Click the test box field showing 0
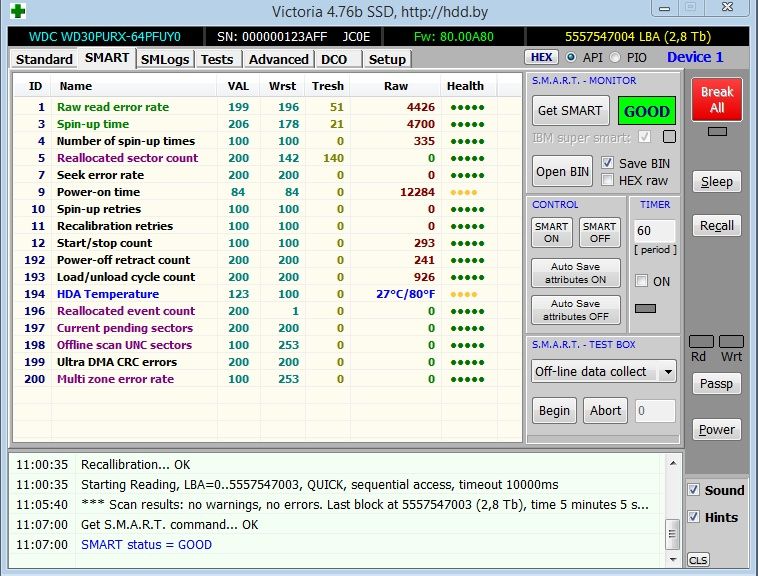758x576 pixels. (655, 411)
